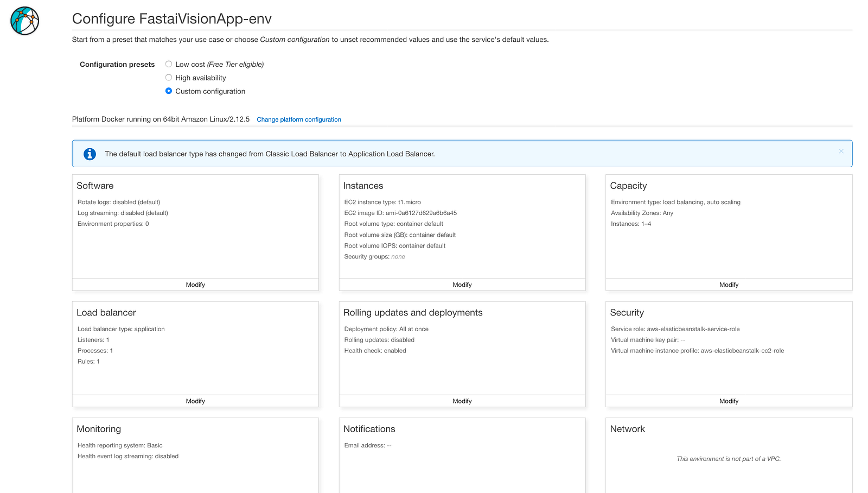The height and width of the screenshot is (493, 868).
Task: Modify the Load balancer configuration
Action: click(195, 401)
